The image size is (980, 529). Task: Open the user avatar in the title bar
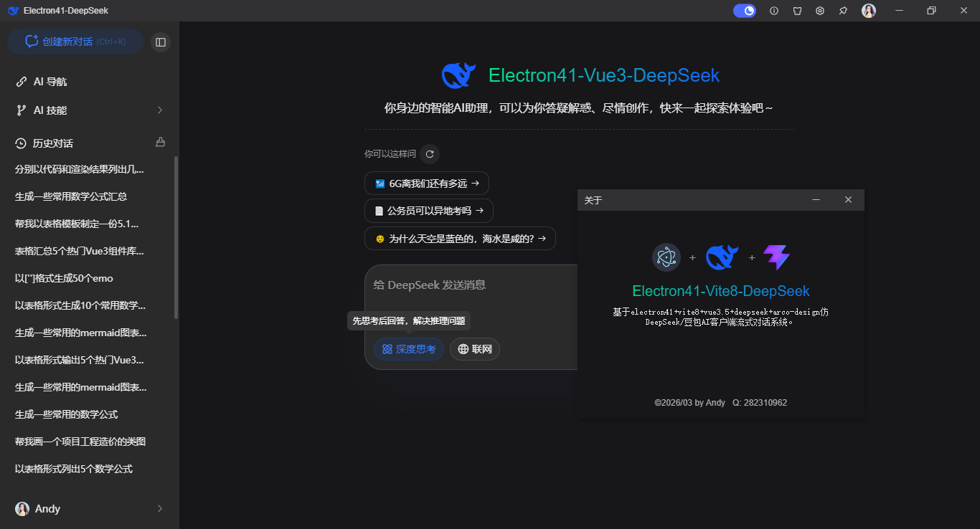[868, 11]
